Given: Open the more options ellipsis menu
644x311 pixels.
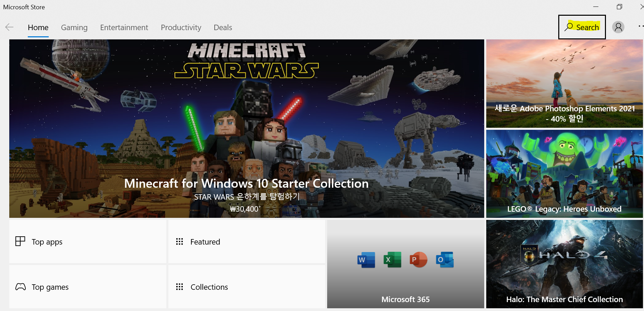Looking at the screenshot, I should point(641,26).
